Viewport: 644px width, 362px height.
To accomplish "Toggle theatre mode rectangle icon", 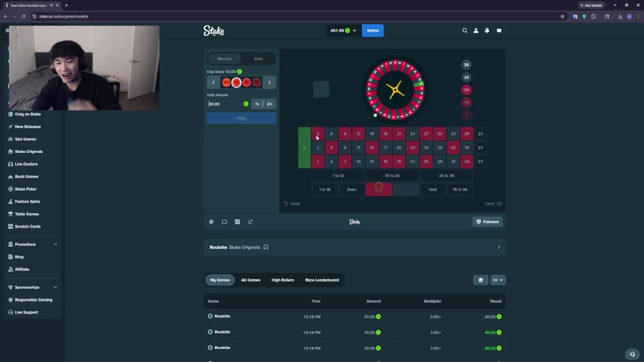I will point(224,222).
